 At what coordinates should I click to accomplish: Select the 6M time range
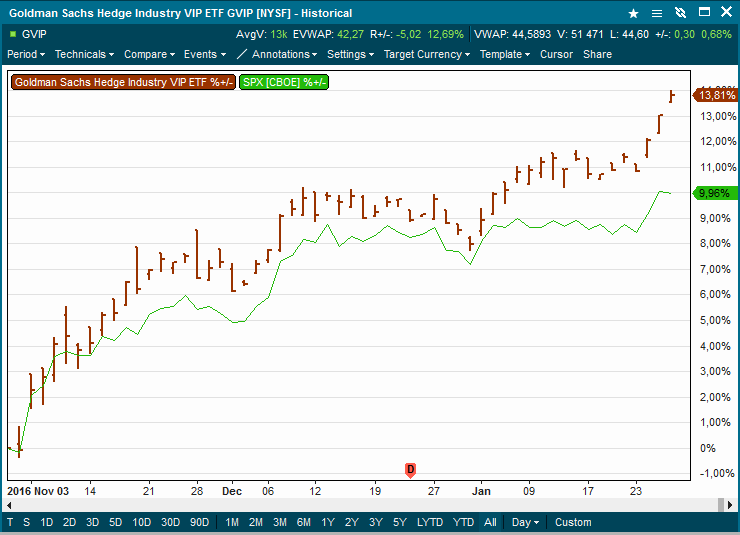click(x=304, y=522)
